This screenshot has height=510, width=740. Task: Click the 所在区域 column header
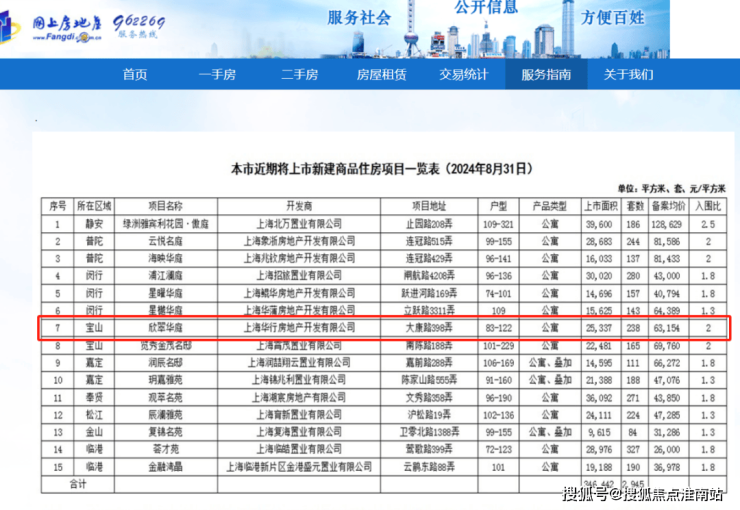click(x=94, y=206)
